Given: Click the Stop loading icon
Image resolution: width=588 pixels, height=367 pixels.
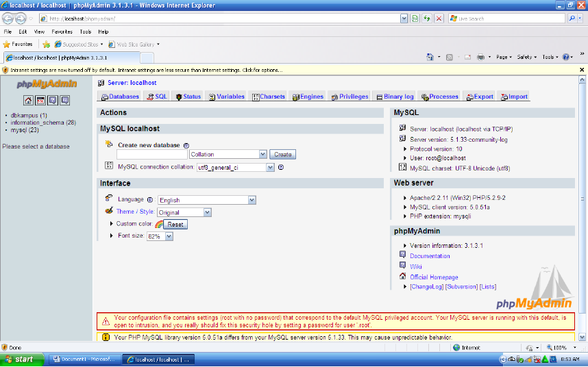Looking at the screenshot, I should click(439, 18).
